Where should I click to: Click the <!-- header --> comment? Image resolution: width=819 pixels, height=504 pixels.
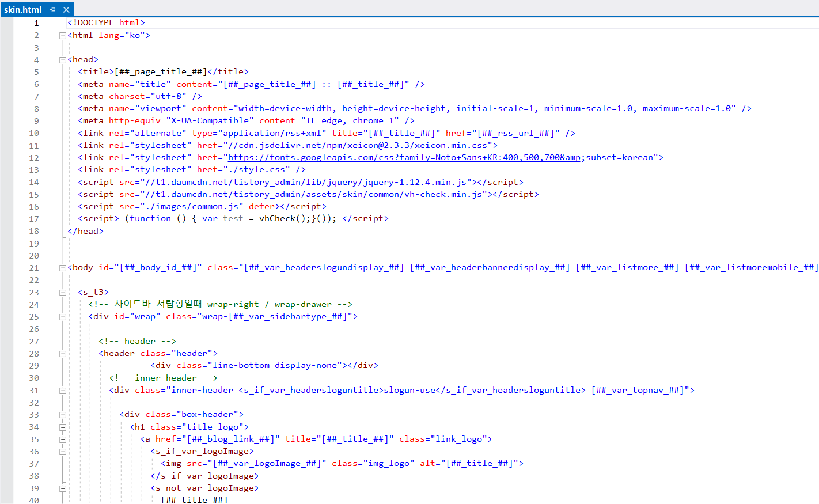(x=137, y=341)
